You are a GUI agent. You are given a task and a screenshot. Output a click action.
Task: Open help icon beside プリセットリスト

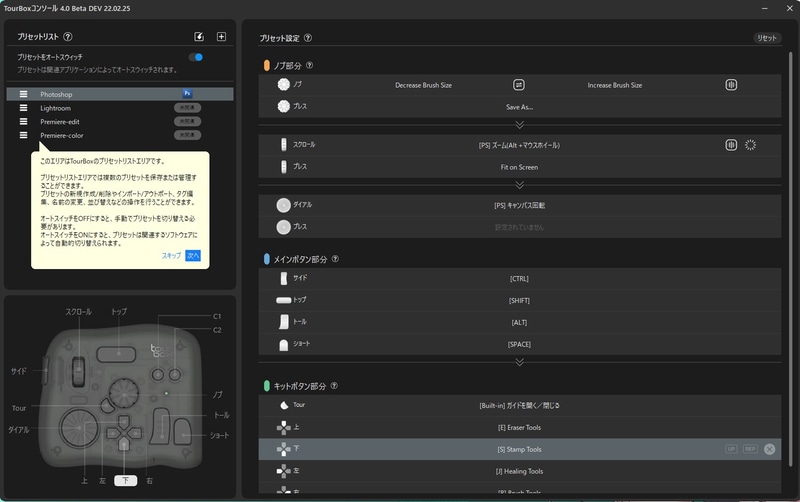coord(67,37)
